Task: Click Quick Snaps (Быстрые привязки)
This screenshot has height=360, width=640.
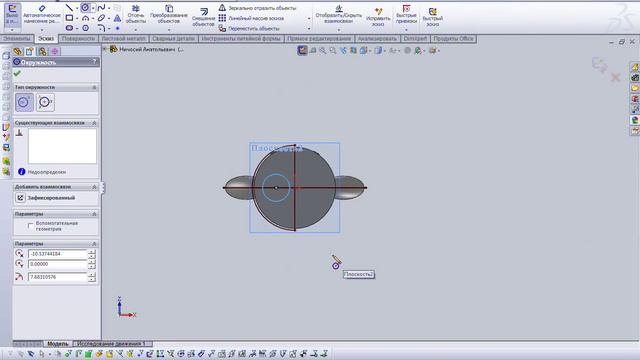Action: [x=407, y=14]
